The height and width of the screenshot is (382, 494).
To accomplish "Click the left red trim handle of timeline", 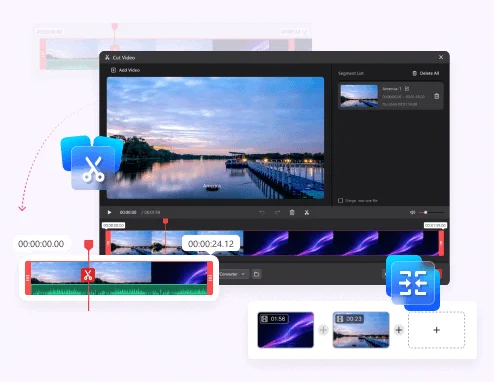I will click(108, 243).
